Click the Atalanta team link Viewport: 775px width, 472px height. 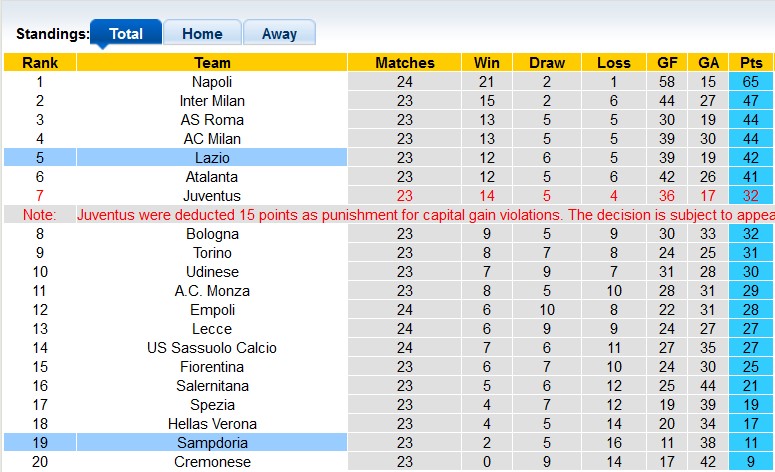(212, 177)
